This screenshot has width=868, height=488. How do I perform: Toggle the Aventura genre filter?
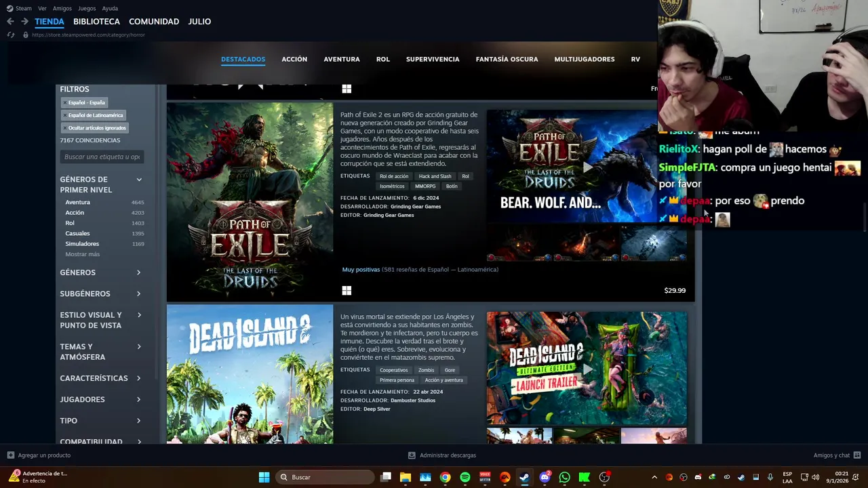(x=77, y=203)
